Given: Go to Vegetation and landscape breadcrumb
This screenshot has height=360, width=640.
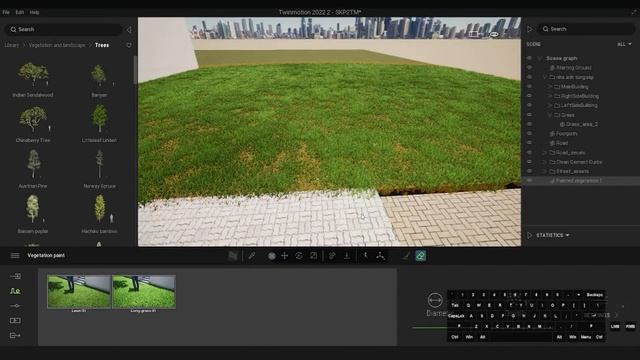Looking at the screenshot, I should [x=57, y=45].
